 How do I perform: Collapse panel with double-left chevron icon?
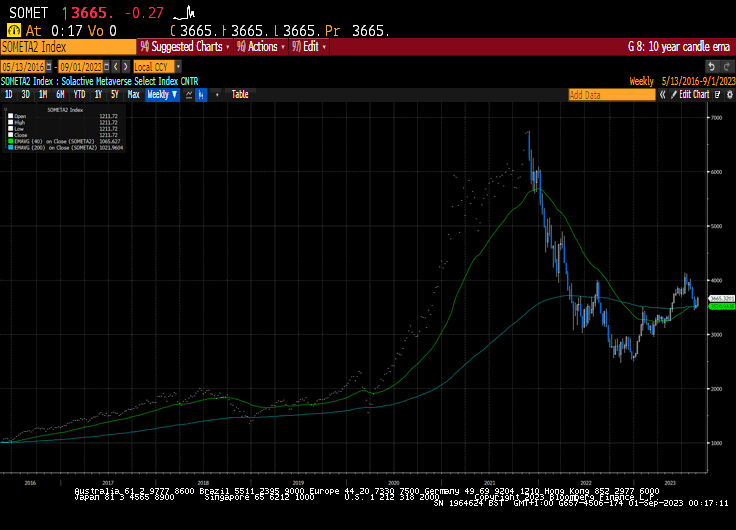[662, 95]
